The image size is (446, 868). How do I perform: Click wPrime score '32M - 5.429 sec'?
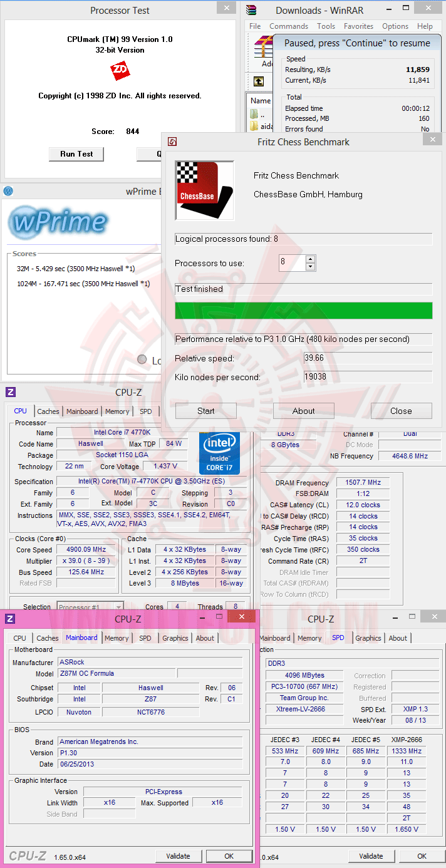click(76, 268)
